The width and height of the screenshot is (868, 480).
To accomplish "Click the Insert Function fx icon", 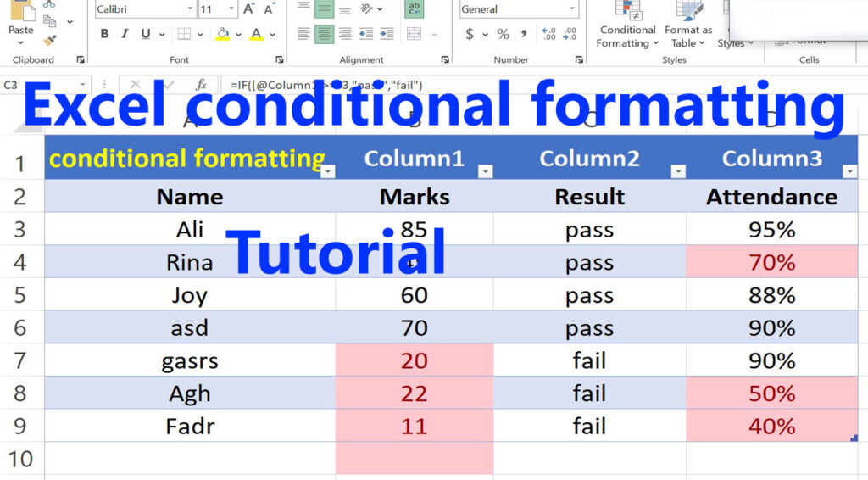I will (201, 85).
